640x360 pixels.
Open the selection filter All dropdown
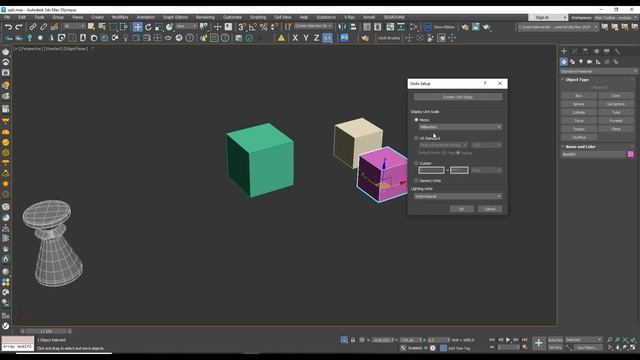pyautogui.click(x=74, y=27)
